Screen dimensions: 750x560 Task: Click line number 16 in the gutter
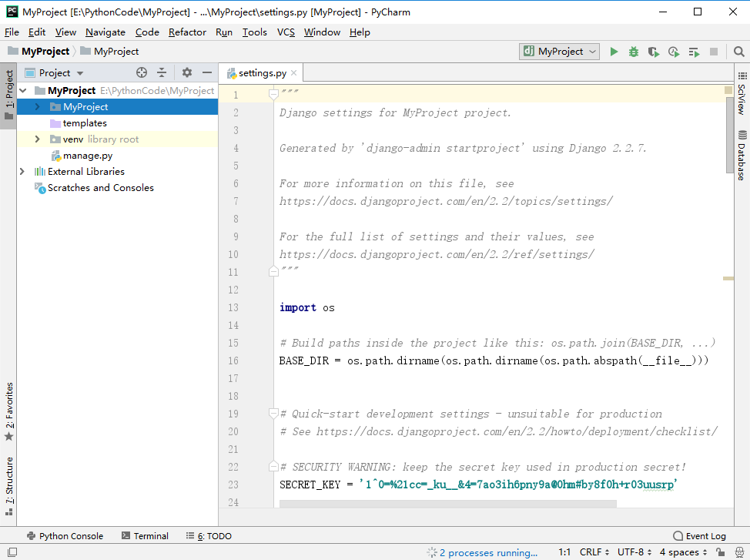[x=233, y=361]
